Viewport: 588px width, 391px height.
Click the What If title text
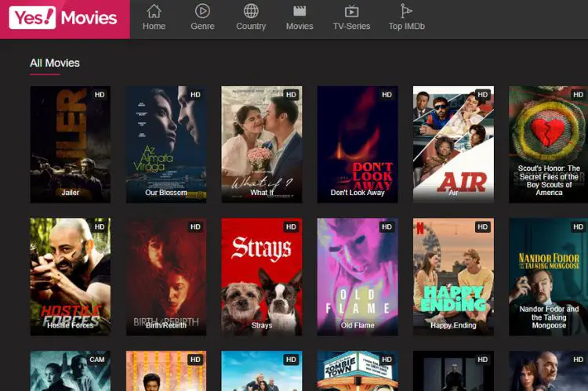262,193
